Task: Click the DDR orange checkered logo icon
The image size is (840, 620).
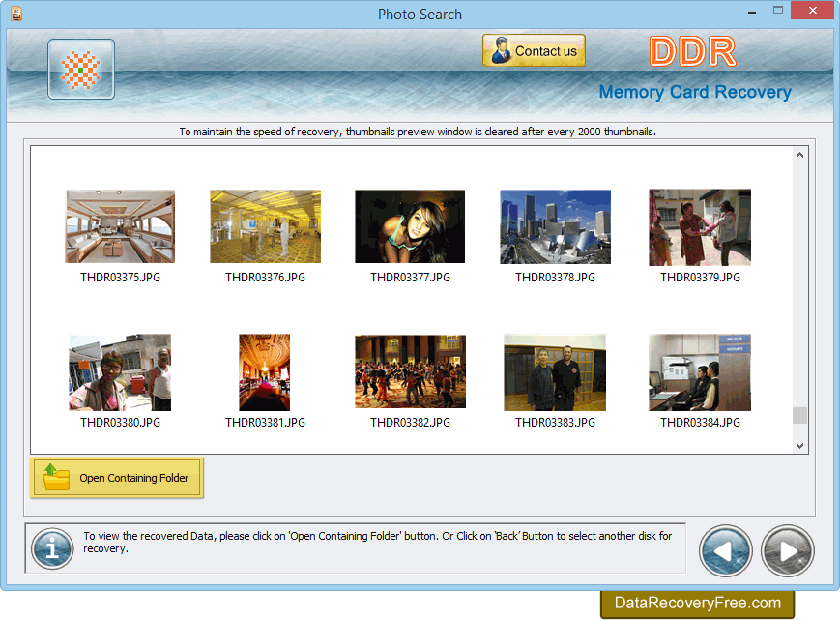Action: 81,69
